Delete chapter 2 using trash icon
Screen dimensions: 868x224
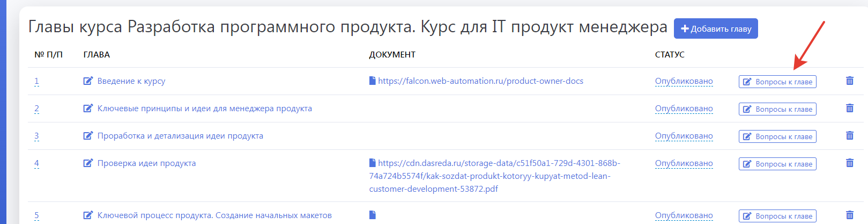[849, 109]
